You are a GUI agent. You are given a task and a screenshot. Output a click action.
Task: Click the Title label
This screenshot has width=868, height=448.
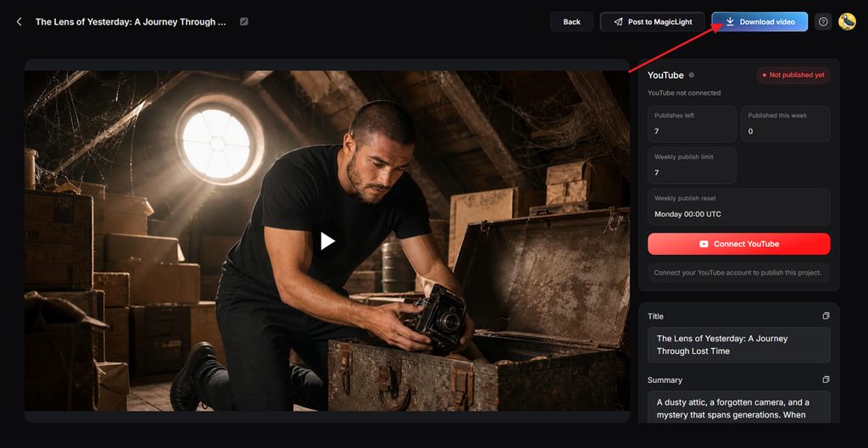(x=655, y=317)
